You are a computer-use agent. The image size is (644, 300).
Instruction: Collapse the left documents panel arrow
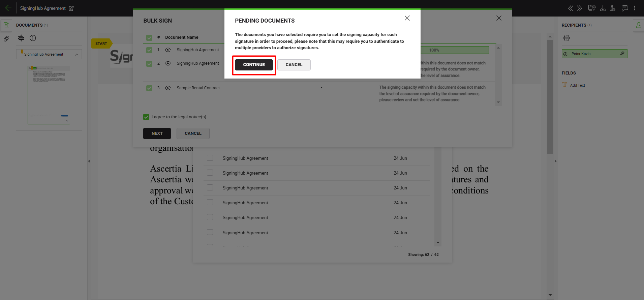89,161
